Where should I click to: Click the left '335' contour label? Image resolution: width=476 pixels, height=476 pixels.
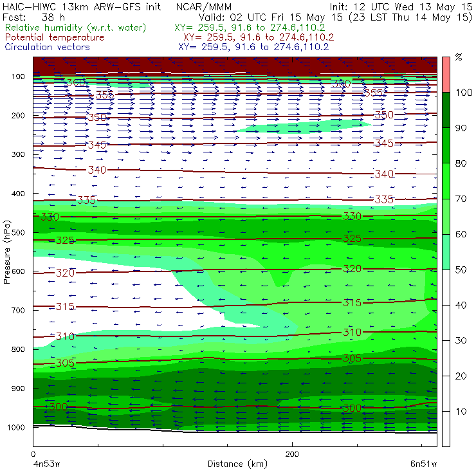pos(87,200)
